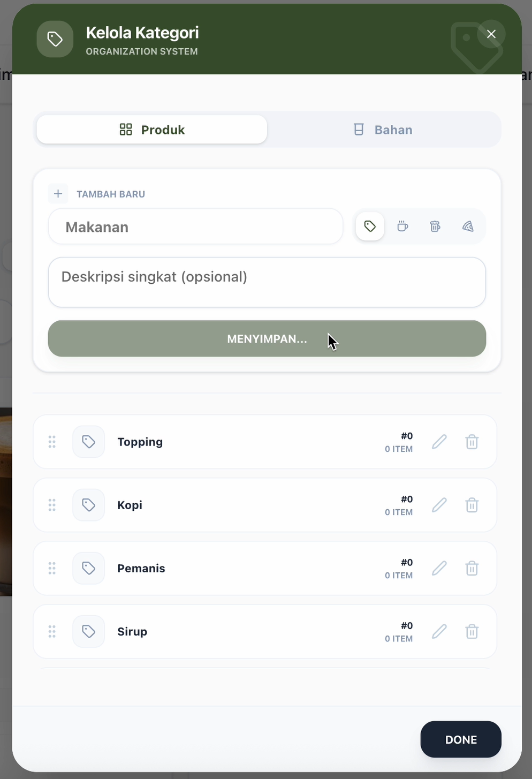
Task: Click the edit pencil next to Topping
Action: pyautogui.click(x=439, y=441)
